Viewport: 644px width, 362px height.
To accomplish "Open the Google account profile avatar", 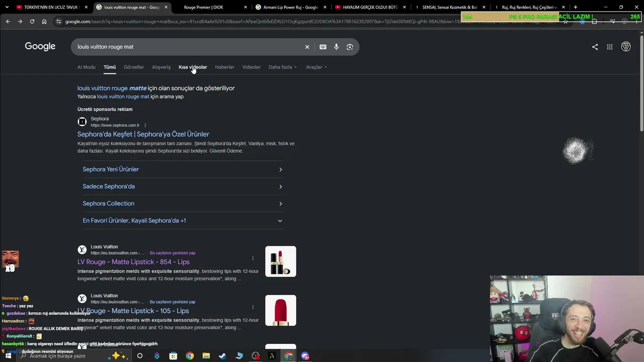I will [x=626, y=47].
